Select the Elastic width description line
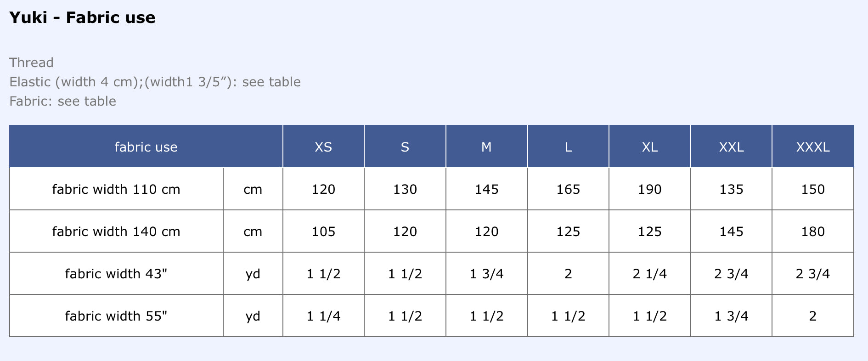Image resolution: width=868 pixels, height=361 pixels. coord(155,82)
